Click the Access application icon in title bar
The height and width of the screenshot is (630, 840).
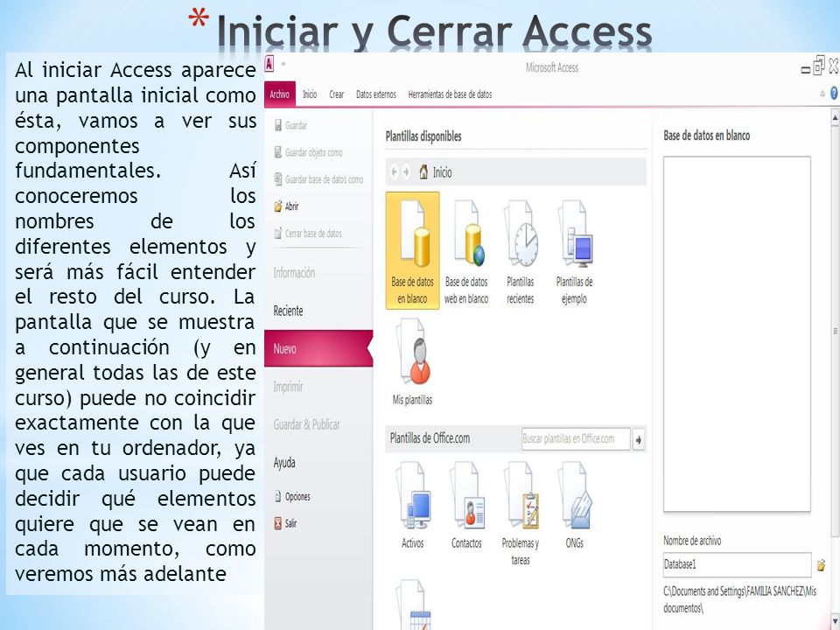click(x=269, y=65)
